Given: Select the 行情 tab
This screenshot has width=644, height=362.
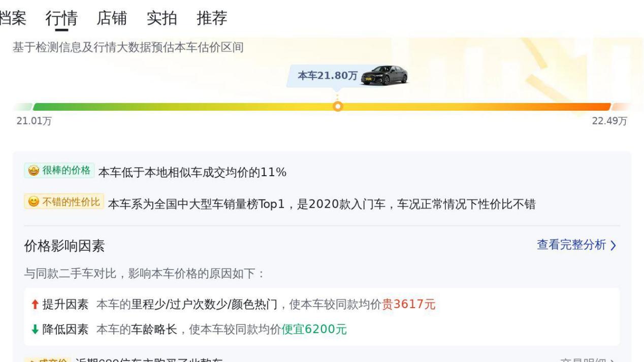Looking at the screenshot, I should point(61,18).
